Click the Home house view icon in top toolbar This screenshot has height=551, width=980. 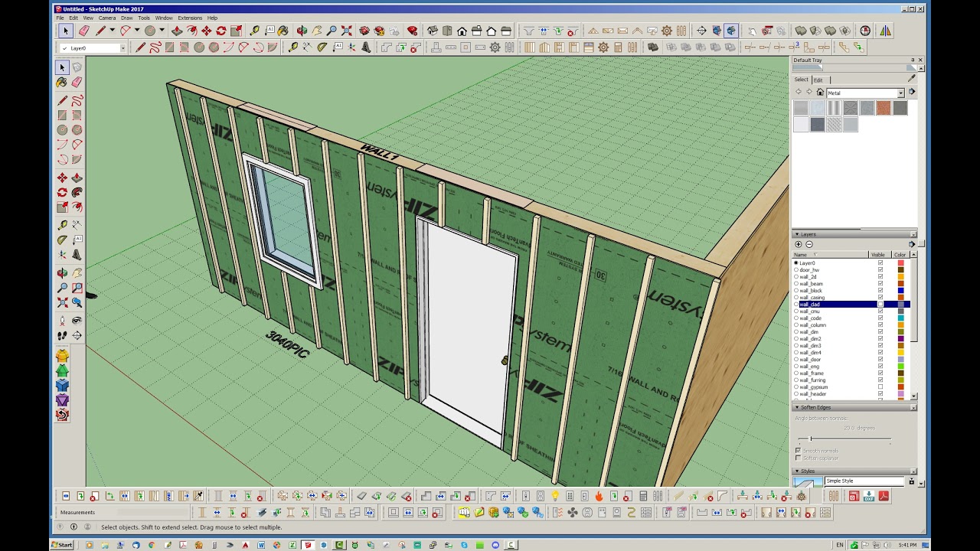click(x=462, y=31)
